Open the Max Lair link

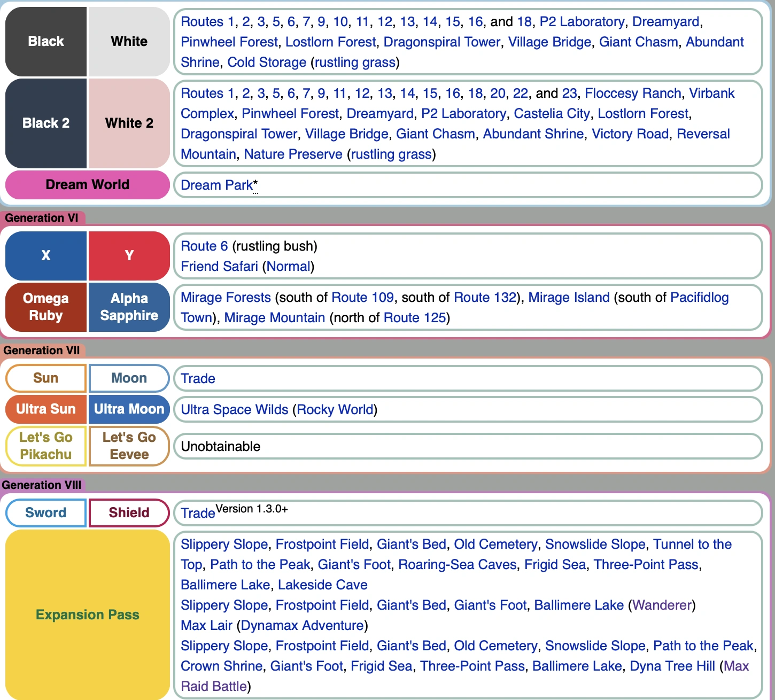coord(206,626)
